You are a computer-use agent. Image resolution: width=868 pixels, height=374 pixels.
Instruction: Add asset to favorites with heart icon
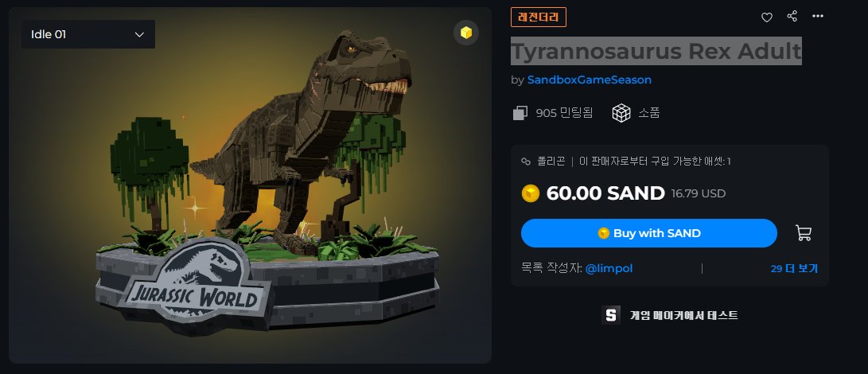(x=767, y=18)
